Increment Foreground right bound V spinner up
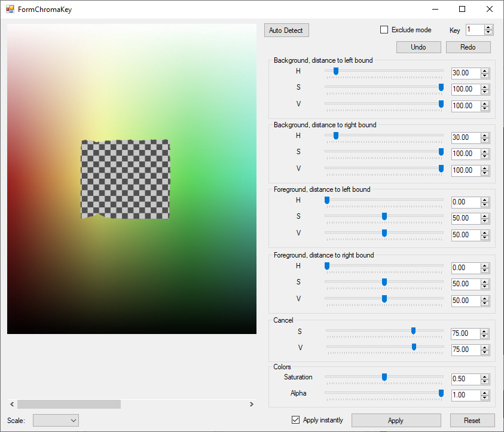 (485, 299)
